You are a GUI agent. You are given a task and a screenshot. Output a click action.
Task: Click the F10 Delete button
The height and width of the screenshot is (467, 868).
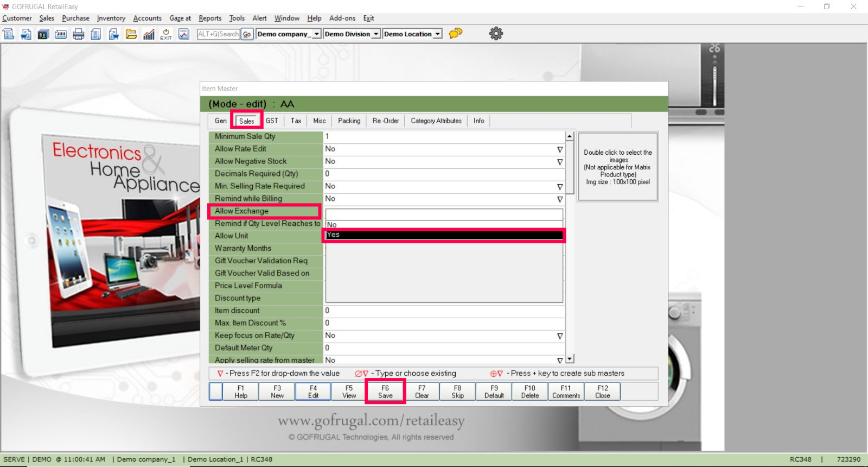click(530, 392)
